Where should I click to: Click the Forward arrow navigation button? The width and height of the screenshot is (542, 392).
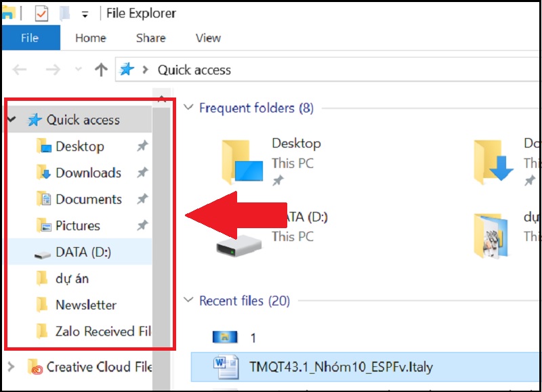tap(53, 70)
